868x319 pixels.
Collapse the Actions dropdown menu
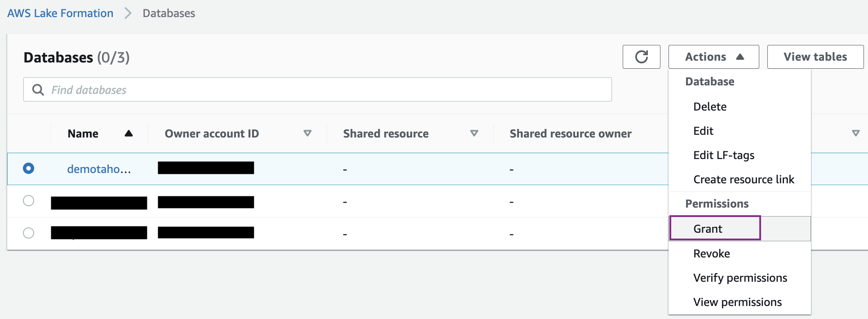pyautogui.click(x=713, y=57)
